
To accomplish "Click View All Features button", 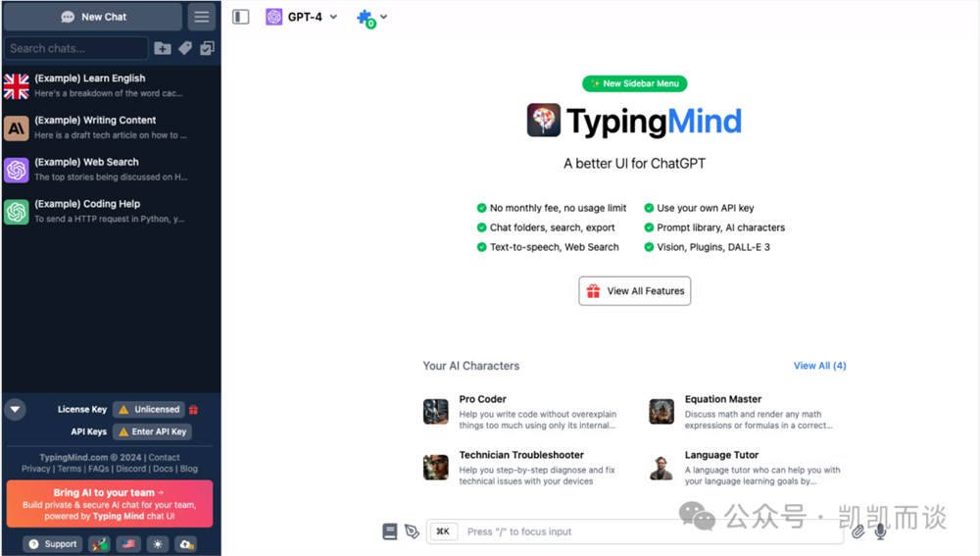I will click(x=634, y=291).
